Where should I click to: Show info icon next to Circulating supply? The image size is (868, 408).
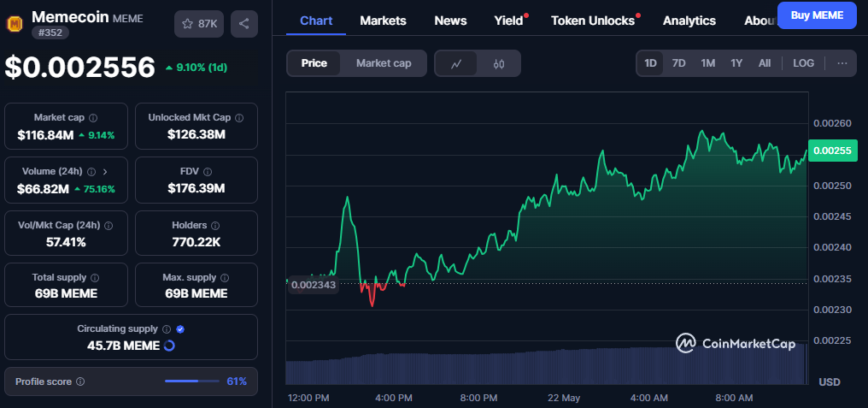[167, 329]
